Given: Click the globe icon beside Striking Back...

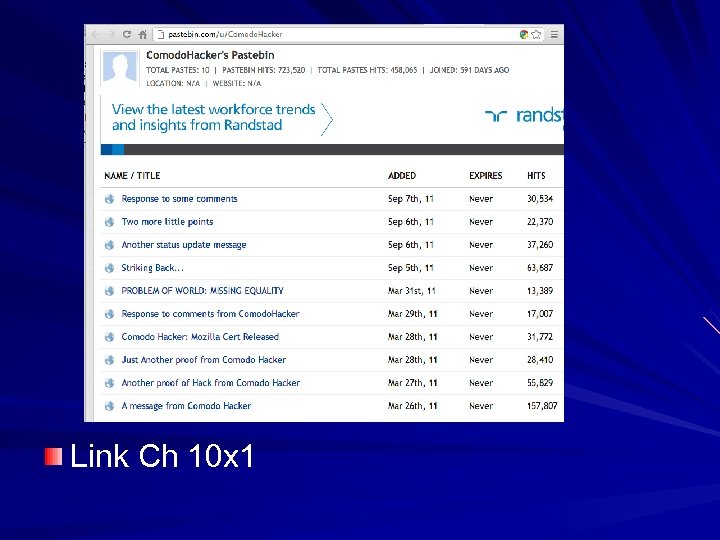Looking at the screenshot, I should [x=109, y=268].
